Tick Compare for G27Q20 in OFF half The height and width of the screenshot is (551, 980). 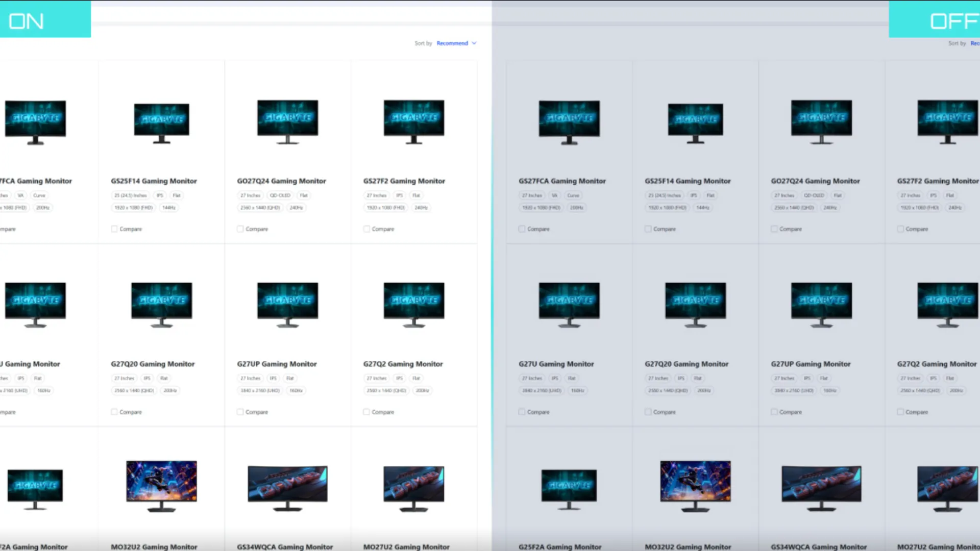[x=648, y=412]
